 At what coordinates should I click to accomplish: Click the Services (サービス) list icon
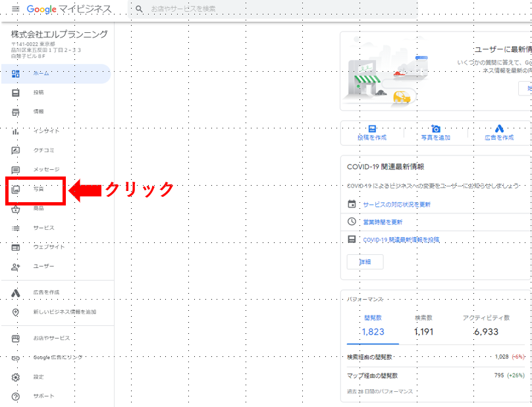pyautogui.click(x=16, y=228)
